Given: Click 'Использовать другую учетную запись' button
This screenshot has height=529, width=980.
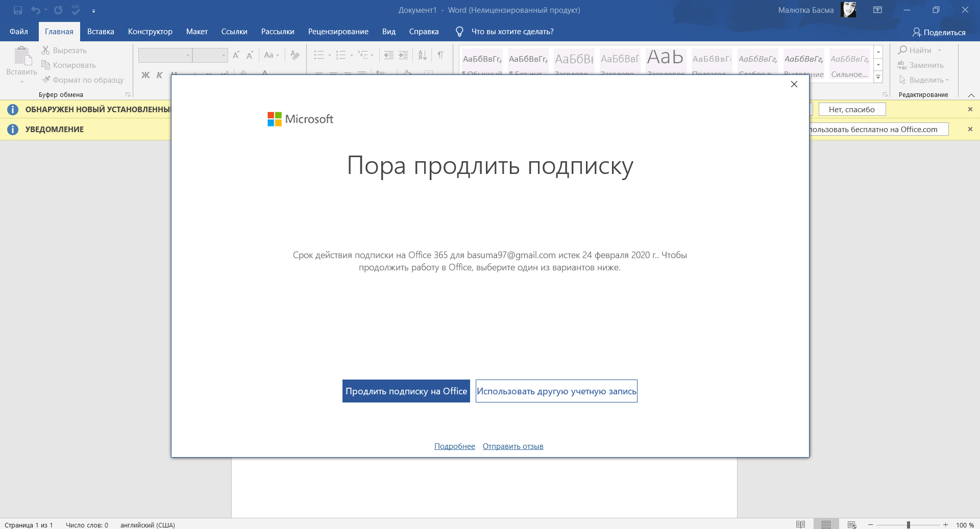Looking at the screenshot, I should coord(556,391).
